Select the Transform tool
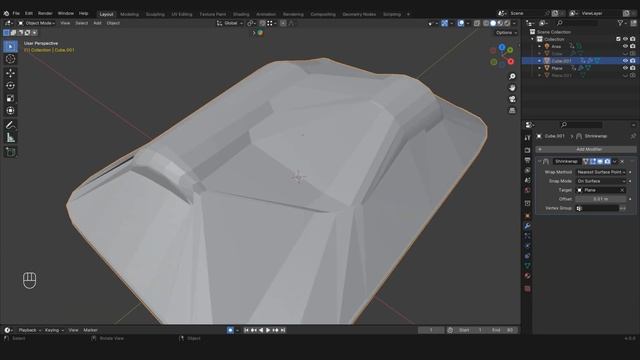 (10, 111)
